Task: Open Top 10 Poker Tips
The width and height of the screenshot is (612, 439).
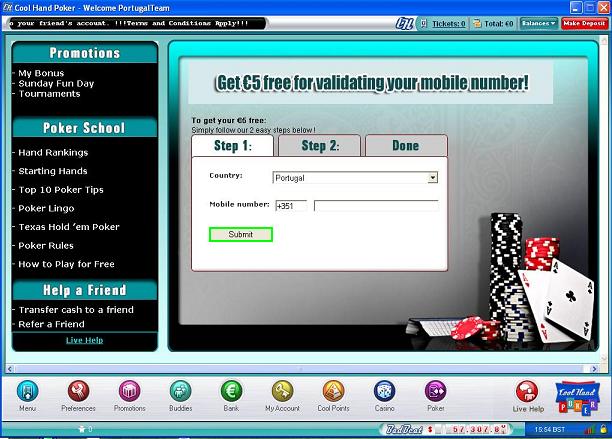Action: (x=61, y=190)
